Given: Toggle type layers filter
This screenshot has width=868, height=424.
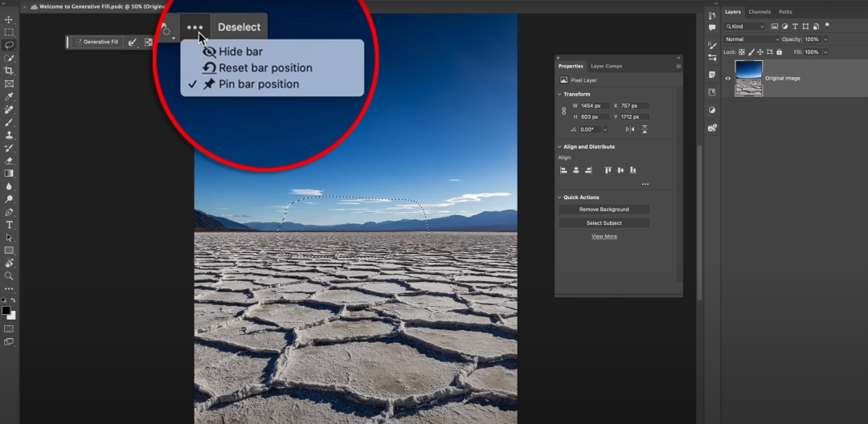Looking at the screenshot, I should [x=796, y=26].
